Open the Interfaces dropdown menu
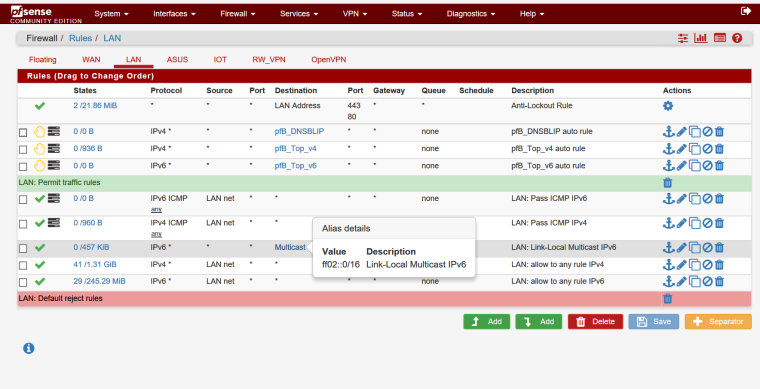The width and height of the screenshot is (760, 389). 174,14
